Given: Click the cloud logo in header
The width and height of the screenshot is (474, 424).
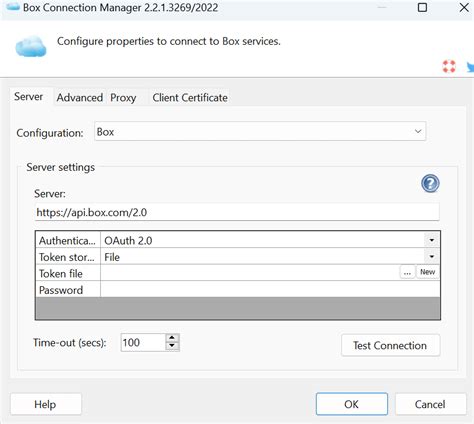Looking at the screenshot, I should [31, 47].
